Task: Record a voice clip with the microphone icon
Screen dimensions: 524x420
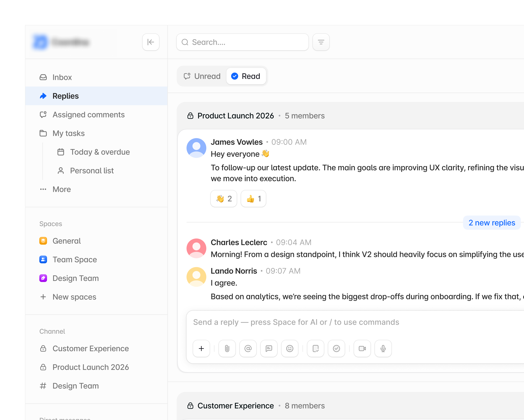Action: [x=383, y=349]
